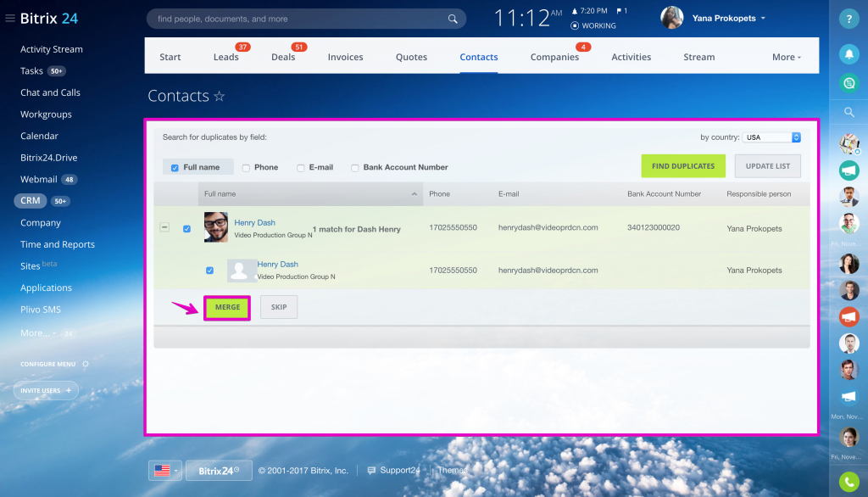Open the Activities tab
Viewport: 868px width, 497px height.
point(631,57)
